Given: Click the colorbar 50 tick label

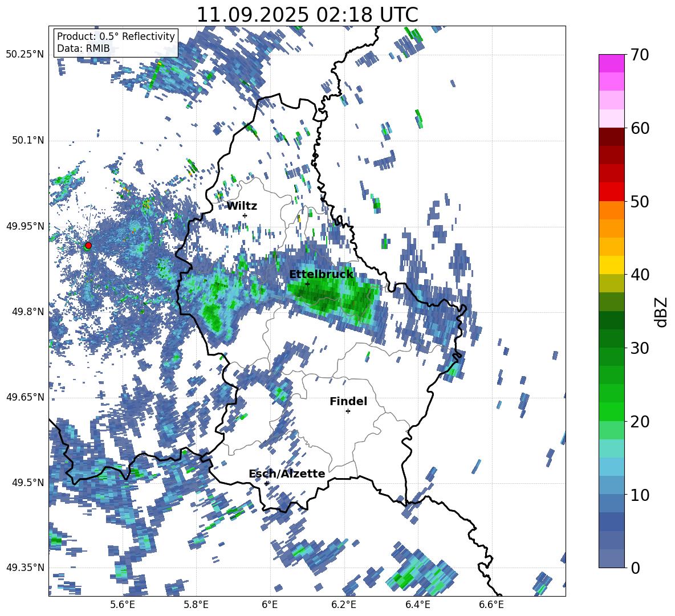Looking at the screenshot, I should click(640, 201).
